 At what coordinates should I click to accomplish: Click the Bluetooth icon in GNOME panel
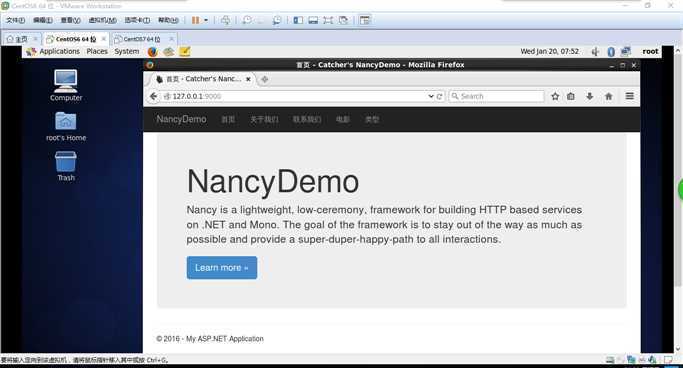pos(611,52)
